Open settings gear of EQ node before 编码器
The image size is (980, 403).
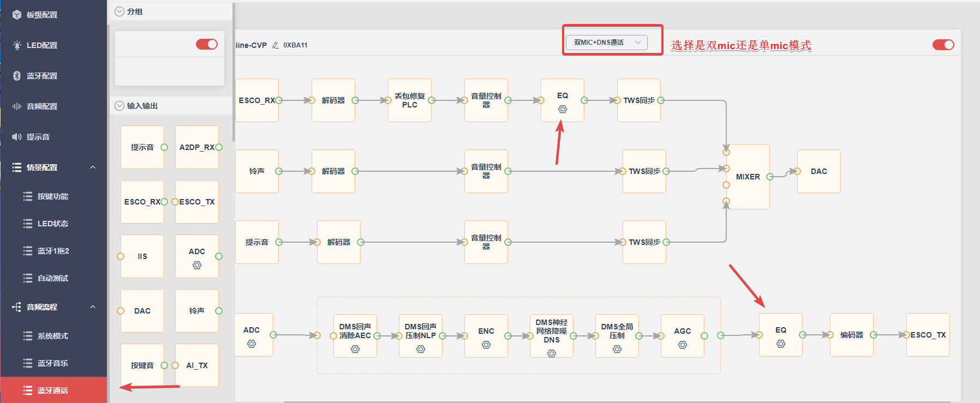click(x=781, y=344)
